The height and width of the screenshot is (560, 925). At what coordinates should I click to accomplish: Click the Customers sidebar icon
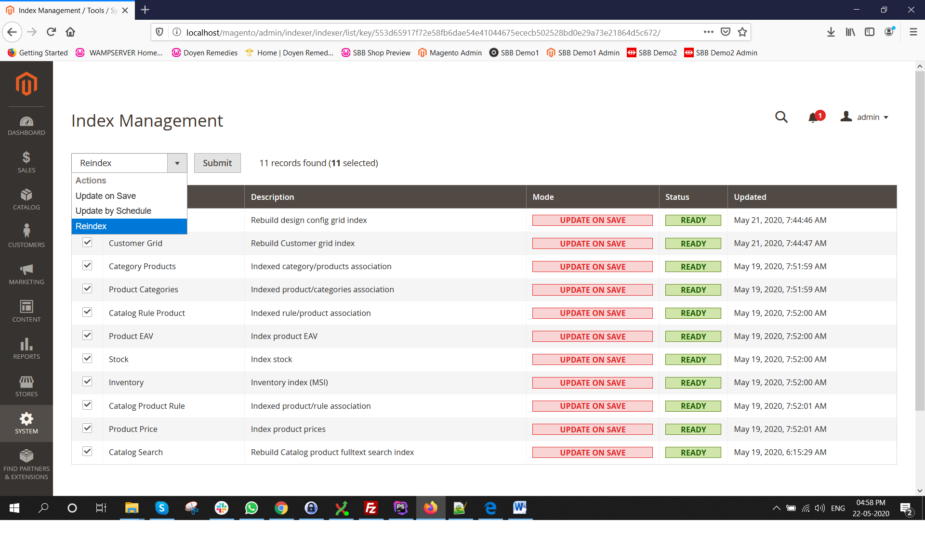coord(26,234)
